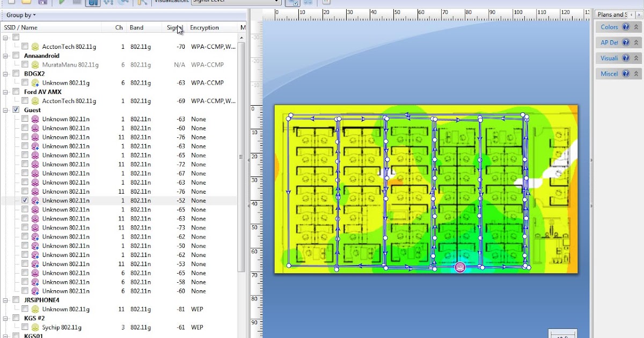Expand the AP Det panel chevron
The width and height of the screenshot is (644, 338).
636,43
